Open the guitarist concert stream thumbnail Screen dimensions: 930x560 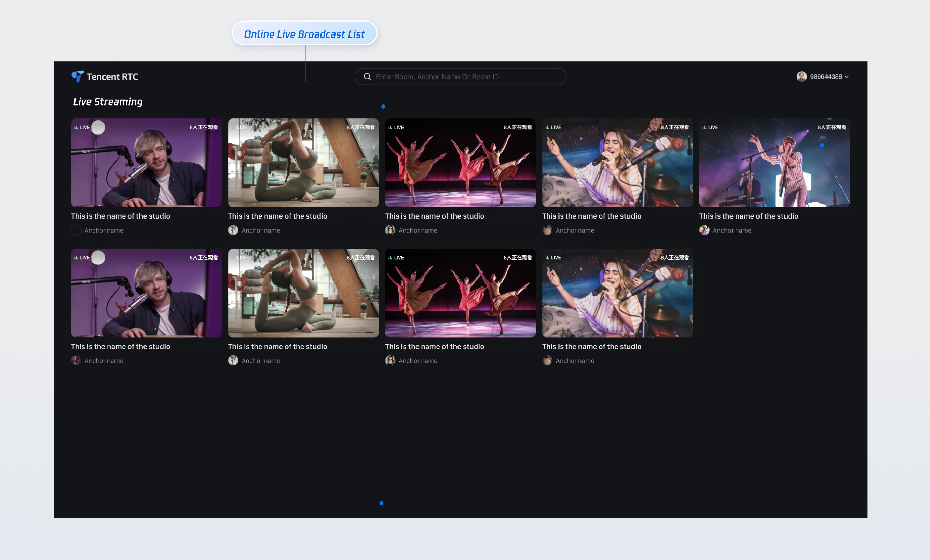pos(774,163)
